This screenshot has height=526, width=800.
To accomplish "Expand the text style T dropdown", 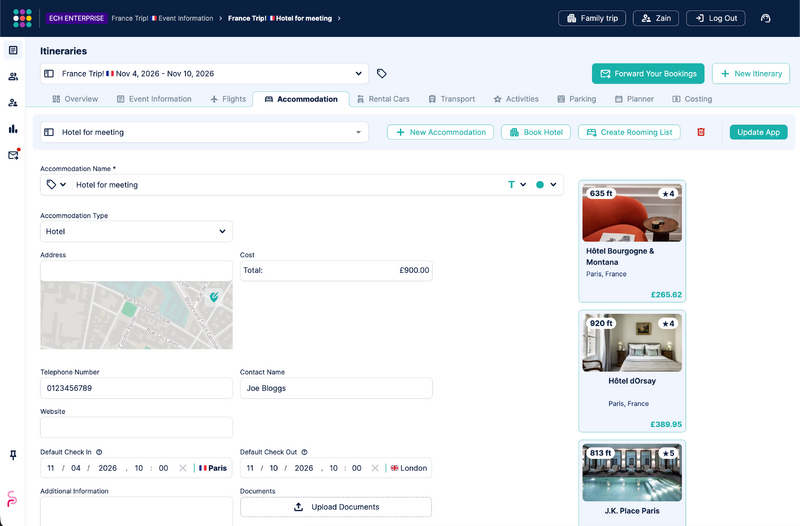I will [517, 185].
